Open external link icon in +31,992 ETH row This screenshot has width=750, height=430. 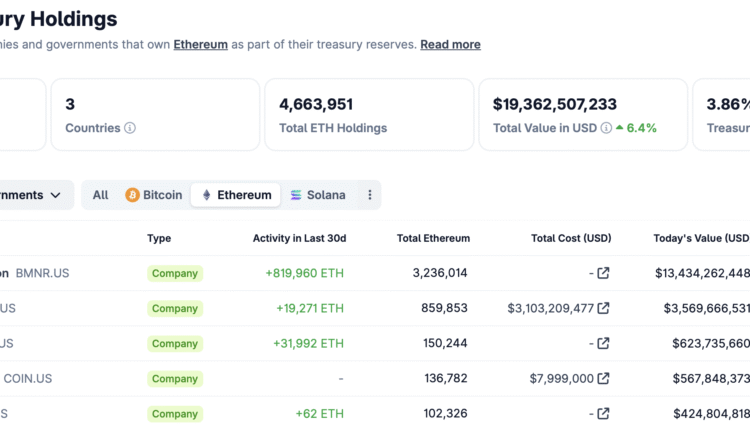pyautogui.click(x=603, y=343)
